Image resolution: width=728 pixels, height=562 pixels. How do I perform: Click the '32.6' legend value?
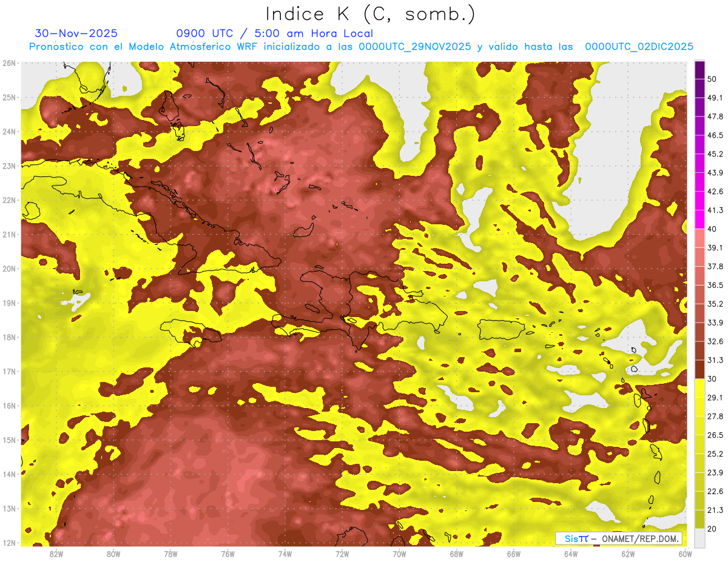(715, 341)
